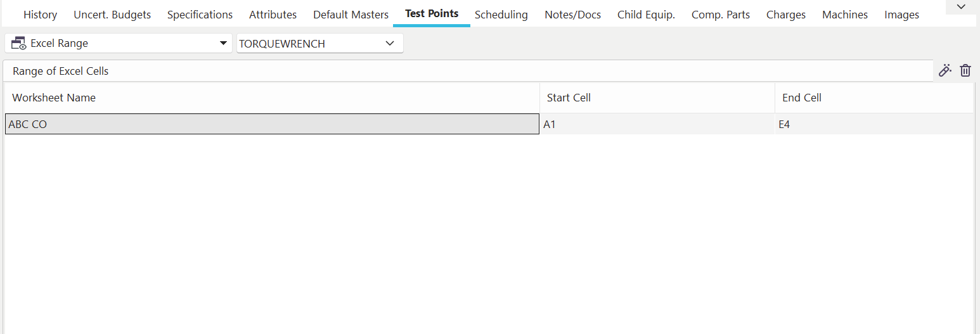This screenshot has width=980, height=334.
Task: Click the magic wand auto-fill icon
Action: pos(945,70)
